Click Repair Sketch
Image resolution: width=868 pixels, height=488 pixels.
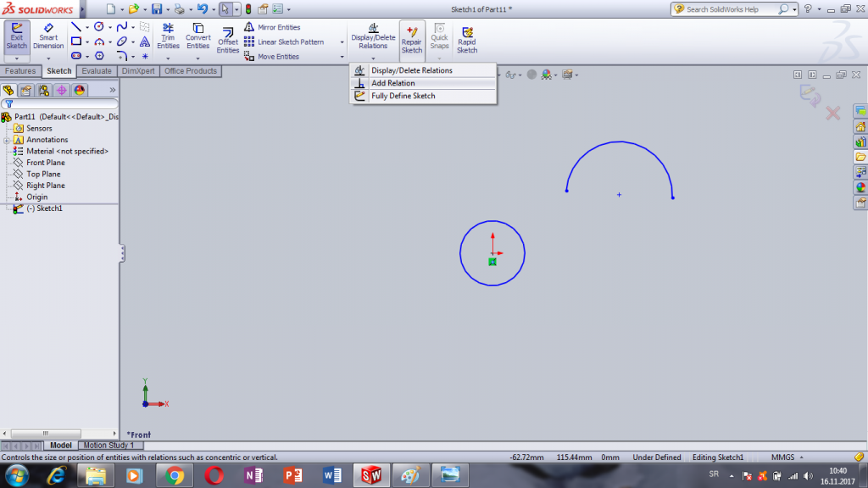412,41
